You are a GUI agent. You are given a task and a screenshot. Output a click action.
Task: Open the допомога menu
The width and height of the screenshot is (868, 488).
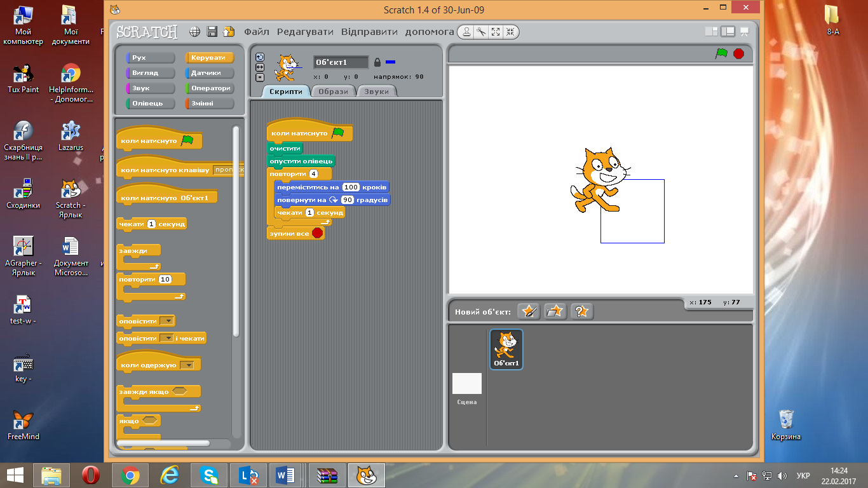pyautogui.click(x=430, y=32)
